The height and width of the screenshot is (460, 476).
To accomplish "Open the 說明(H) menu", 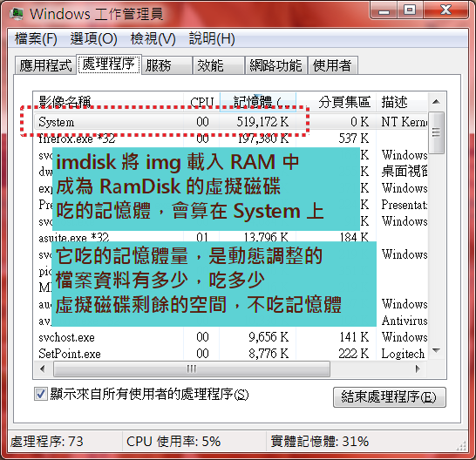I will coord(212,39).
